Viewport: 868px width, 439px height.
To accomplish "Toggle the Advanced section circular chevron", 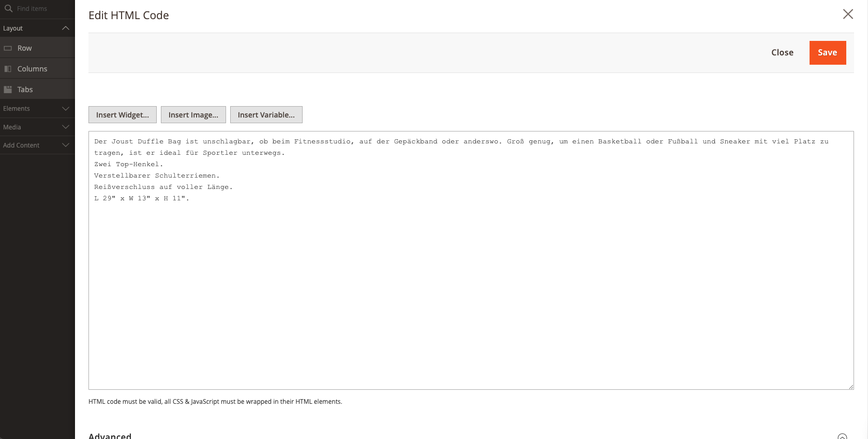I will tap(842, 436).
